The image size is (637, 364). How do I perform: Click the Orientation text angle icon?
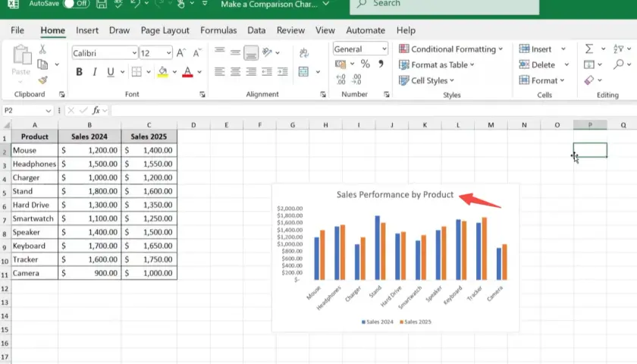(x=267, y=52)
